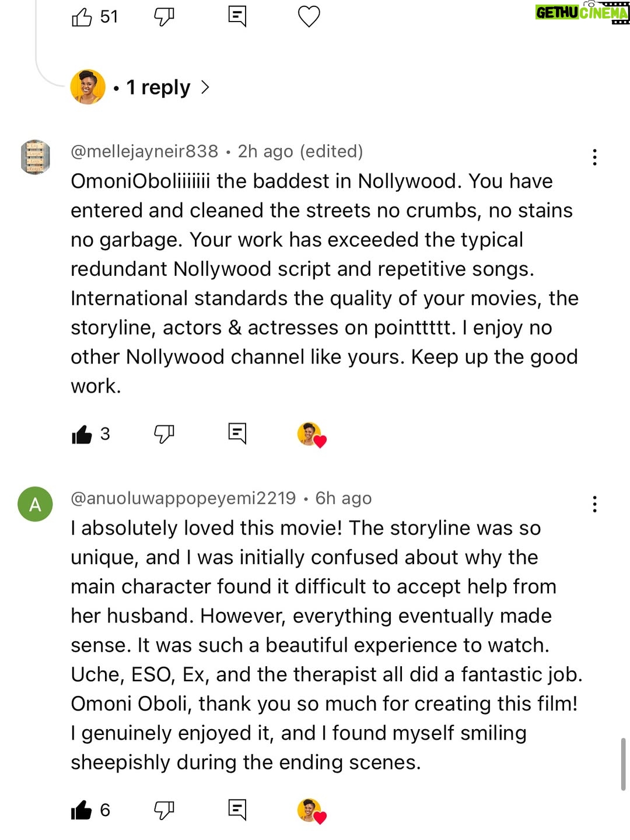Unlike @mellejayneir838 comment thumbs up
Image resolution: width=630 pixels, height=840 pixels.
[x=82, y=434]
